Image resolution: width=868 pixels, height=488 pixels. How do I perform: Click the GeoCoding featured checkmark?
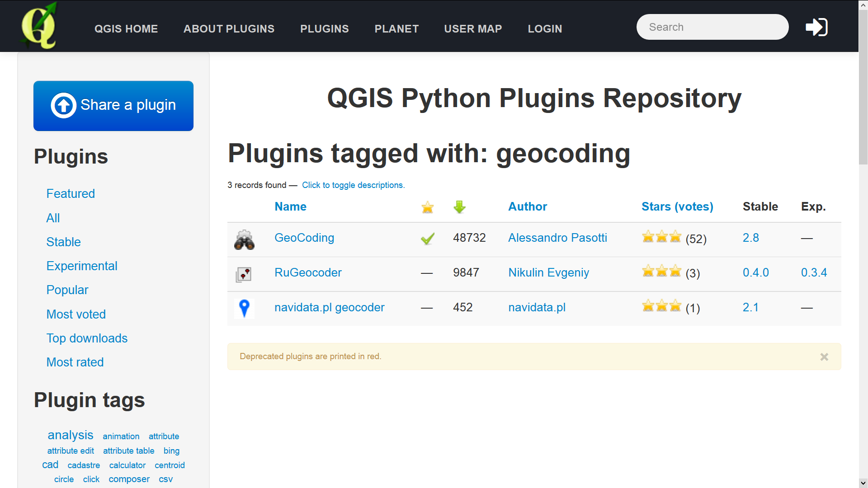pos(427,238)
